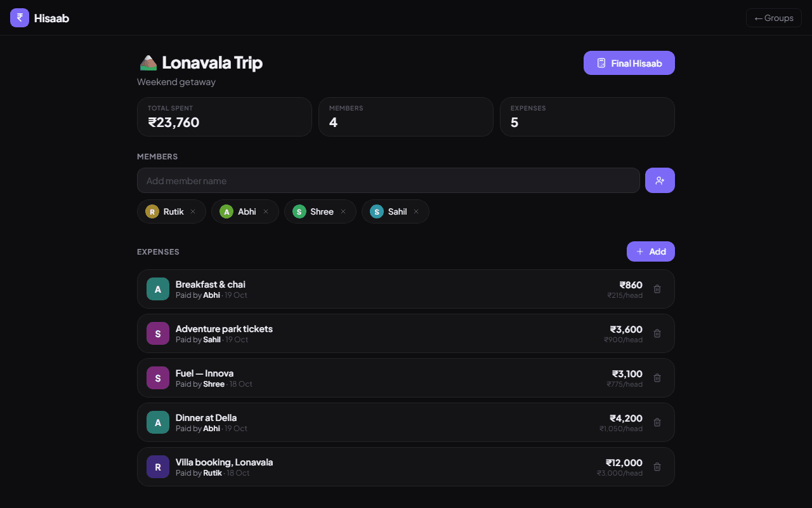Remove Shree from members
The image size is (812, 508).
(343, 211)
